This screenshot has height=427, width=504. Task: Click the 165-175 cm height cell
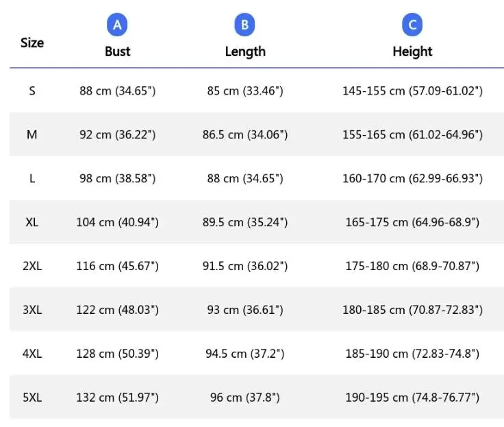click(x=412, y=222)
